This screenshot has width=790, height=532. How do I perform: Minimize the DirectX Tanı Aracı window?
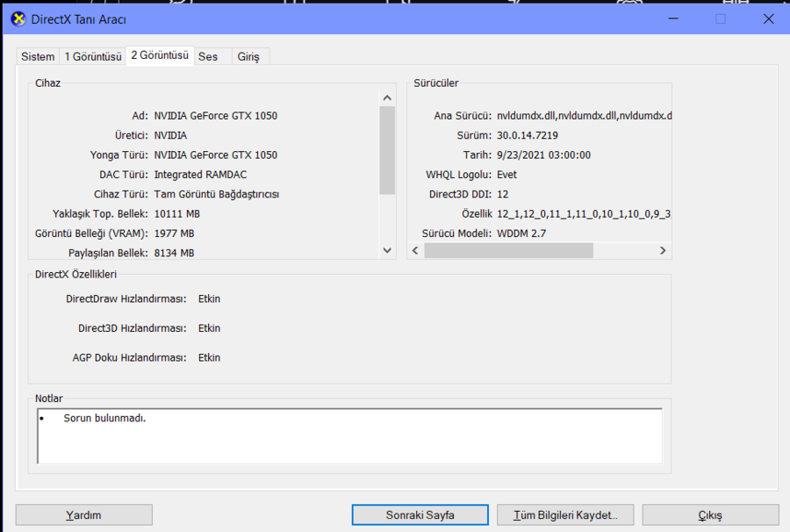(673, 19)
